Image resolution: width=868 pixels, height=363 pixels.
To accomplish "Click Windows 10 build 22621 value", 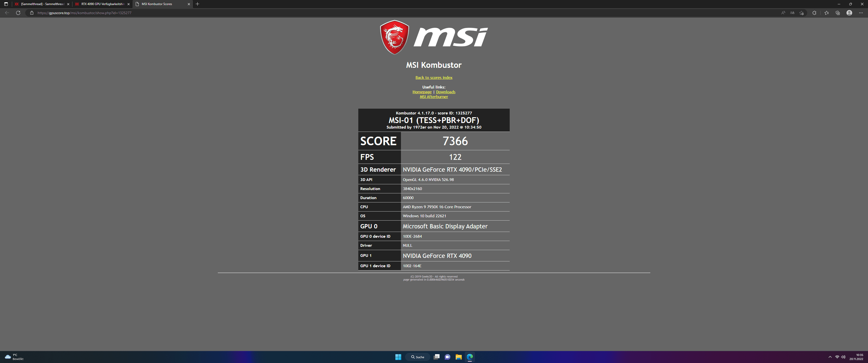I will pyautogui.click(x=424, y=216).
